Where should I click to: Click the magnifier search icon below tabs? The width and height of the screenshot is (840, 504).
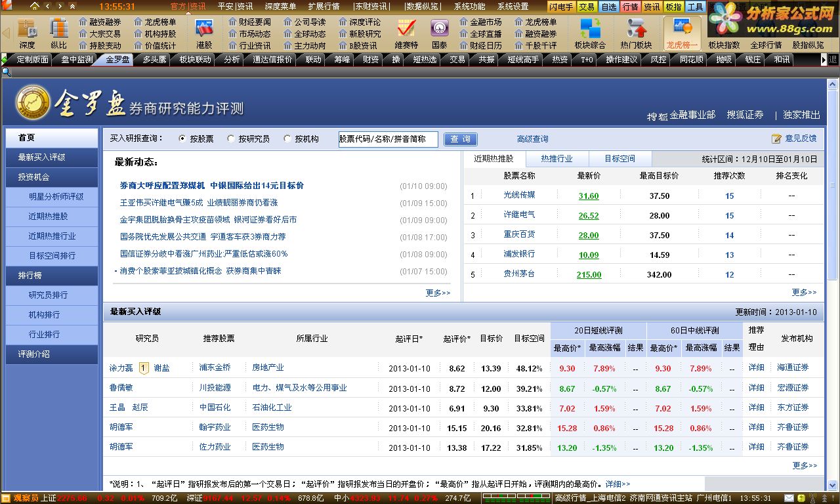[x=7, y=72]
